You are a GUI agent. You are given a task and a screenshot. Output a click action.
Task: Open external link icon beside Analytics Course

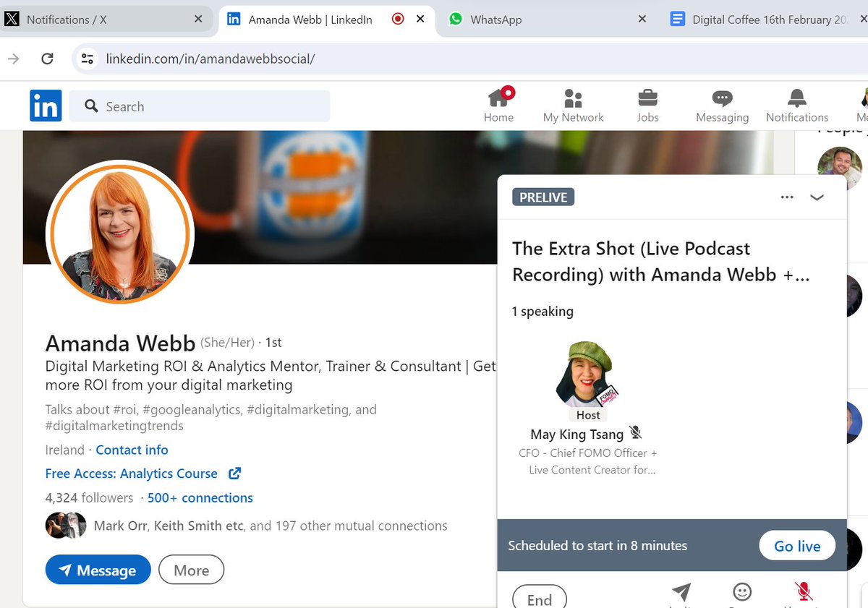(234, 474)
